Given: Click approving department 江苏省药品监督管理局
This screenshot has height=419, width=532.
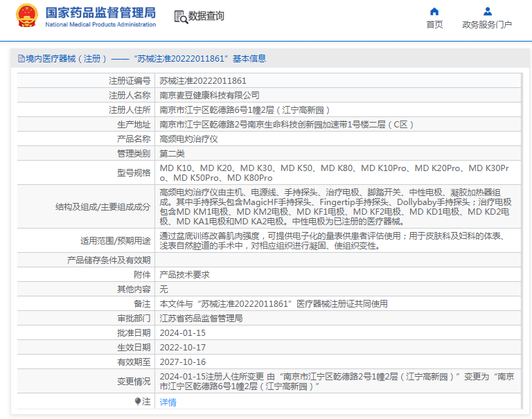Looking at the screenshot, I should click(x=201, y=319).
